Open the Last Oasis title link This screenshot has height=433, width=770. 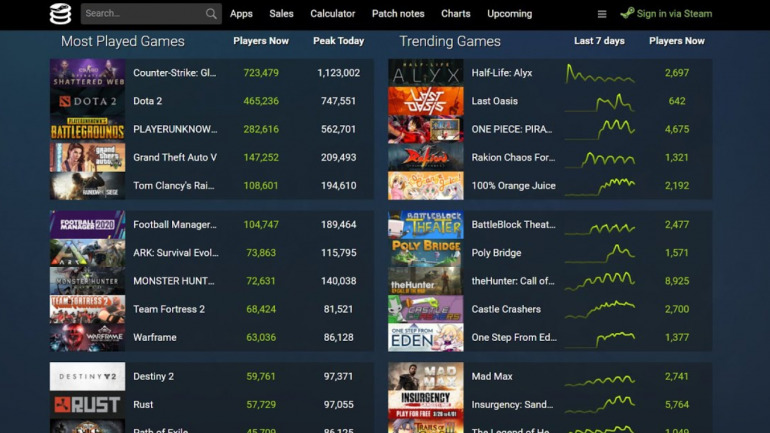click(x=495, y=101)
